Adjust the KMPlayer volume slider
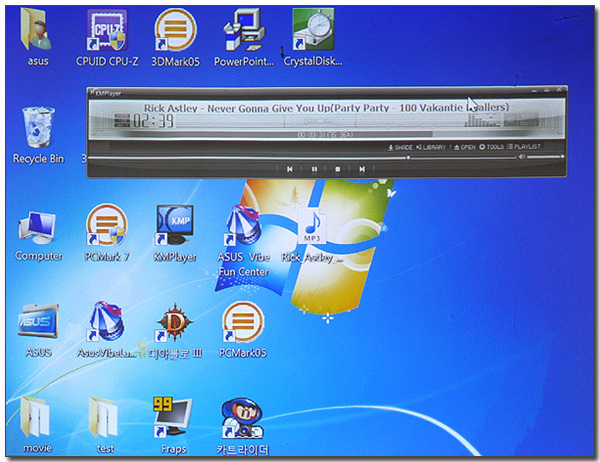The height and width of the screenshot is (462, 600). pos(545,157)
